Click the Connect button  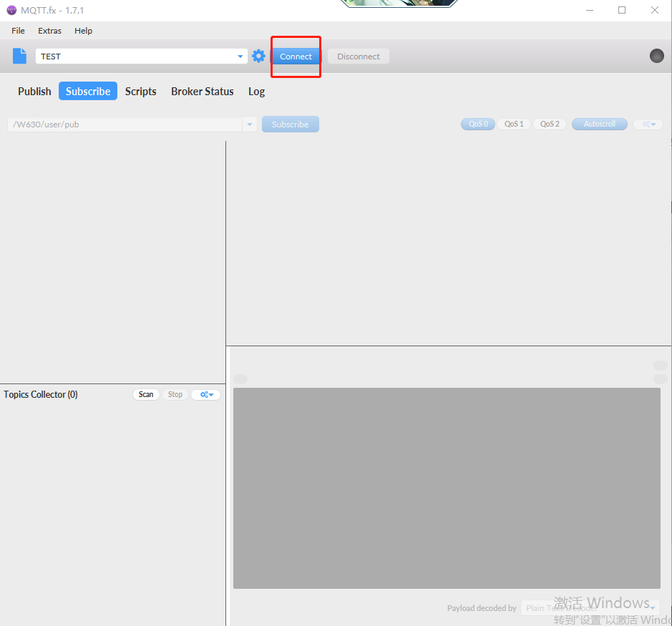point(296,57)
